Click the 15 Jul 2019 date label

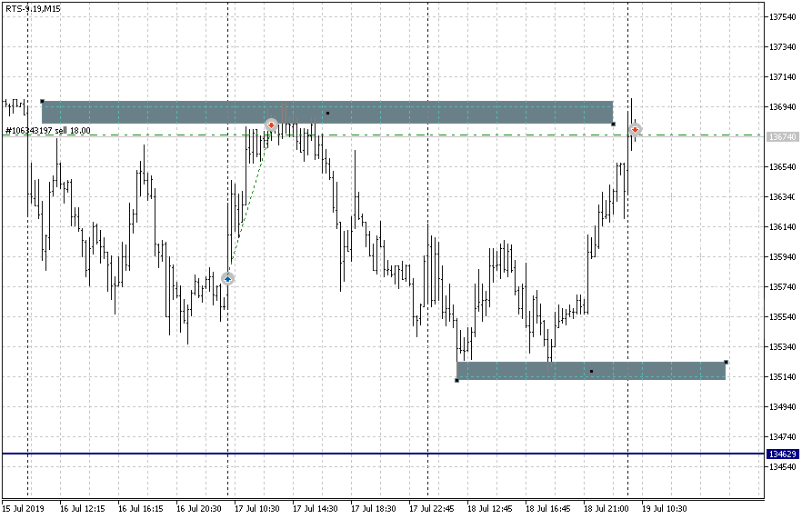[x=23, y=509]
